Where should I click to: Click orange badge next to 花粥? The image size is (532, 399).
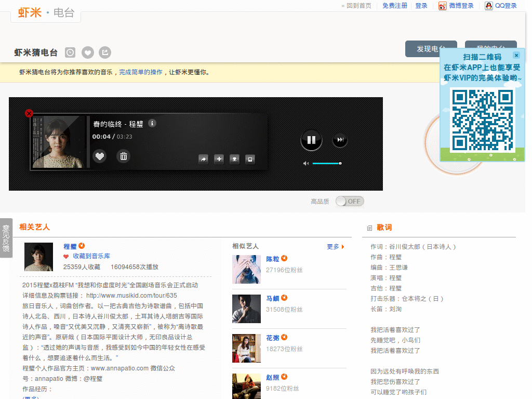[284, 337]
